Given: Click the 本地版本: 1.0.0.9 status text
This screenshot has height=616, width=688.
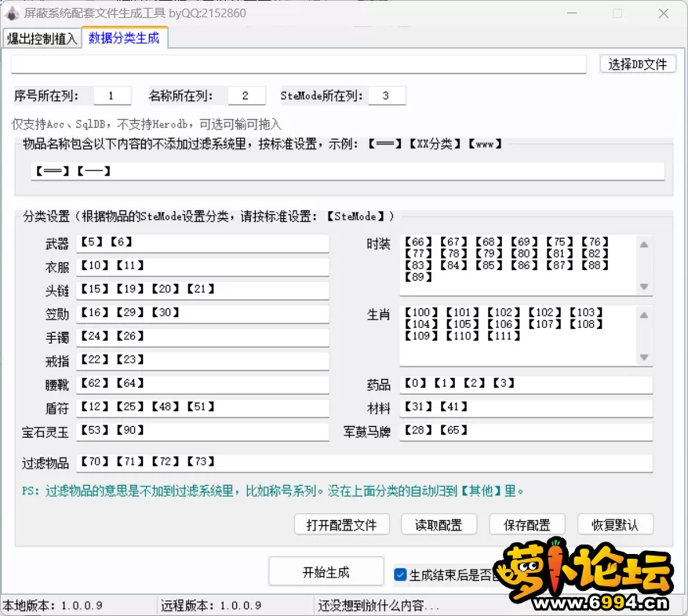Looking at the screenshot, I should [53, 606].
